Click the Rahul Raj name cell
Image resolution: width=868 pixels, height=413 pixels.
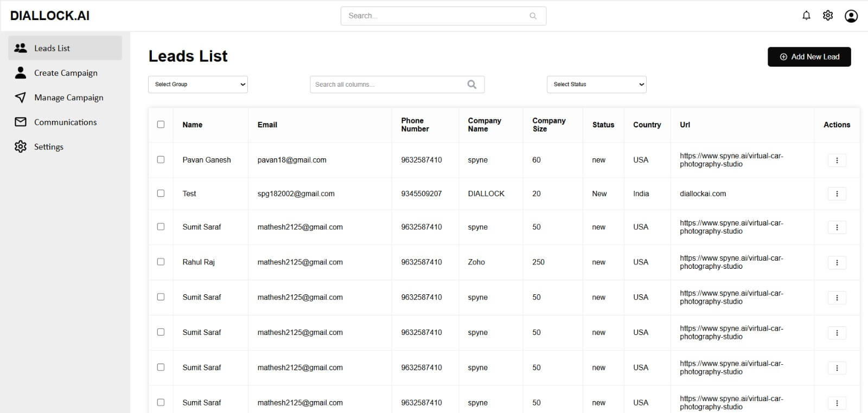point(199,262)
